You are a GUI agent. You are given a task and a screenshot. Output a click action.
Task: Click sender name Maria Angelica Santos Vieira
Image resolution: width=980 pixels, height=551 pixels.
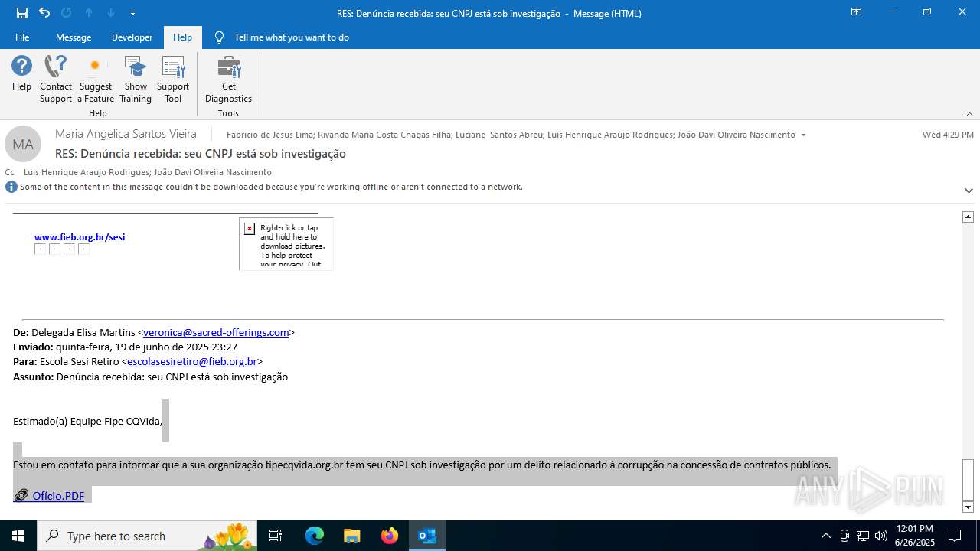point(126,134)
